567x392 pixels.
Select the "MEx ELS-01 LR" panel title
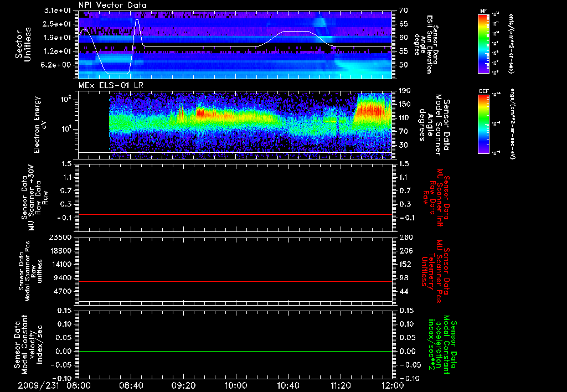[x=110, y=85]
